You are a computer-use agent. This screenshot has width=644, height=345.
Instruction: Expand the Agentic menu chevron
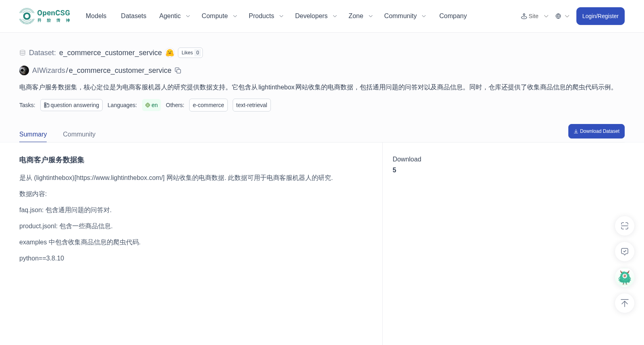(188, 16)
